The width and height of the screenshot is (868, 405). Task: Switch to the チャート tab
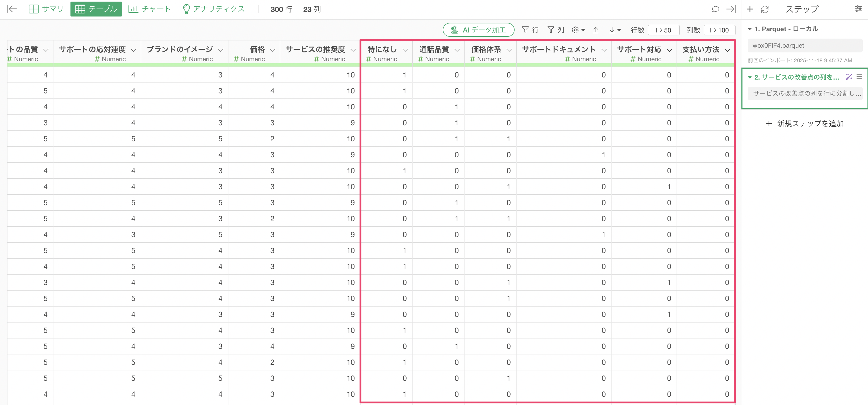[150, 9]
